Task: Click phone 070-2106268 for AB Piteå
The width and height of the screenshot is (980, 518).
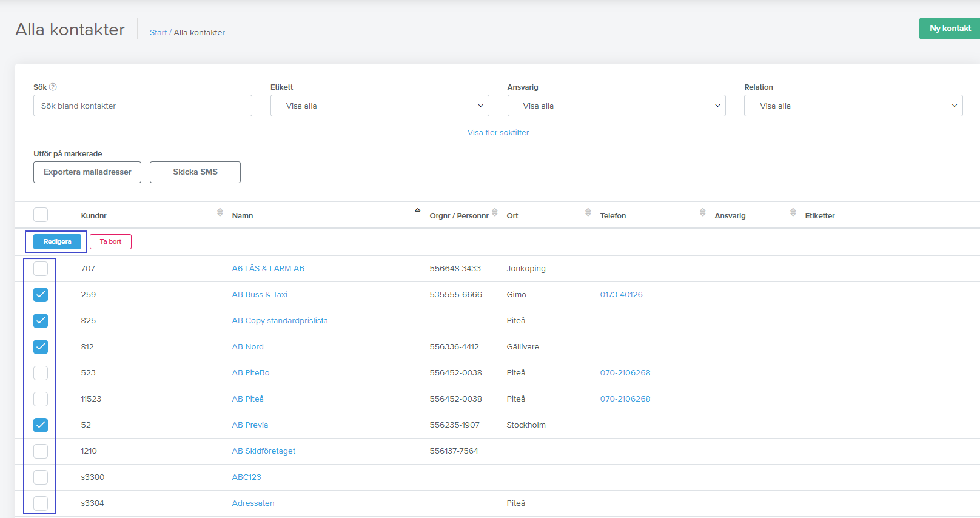Action: click(x=625, y=399)
